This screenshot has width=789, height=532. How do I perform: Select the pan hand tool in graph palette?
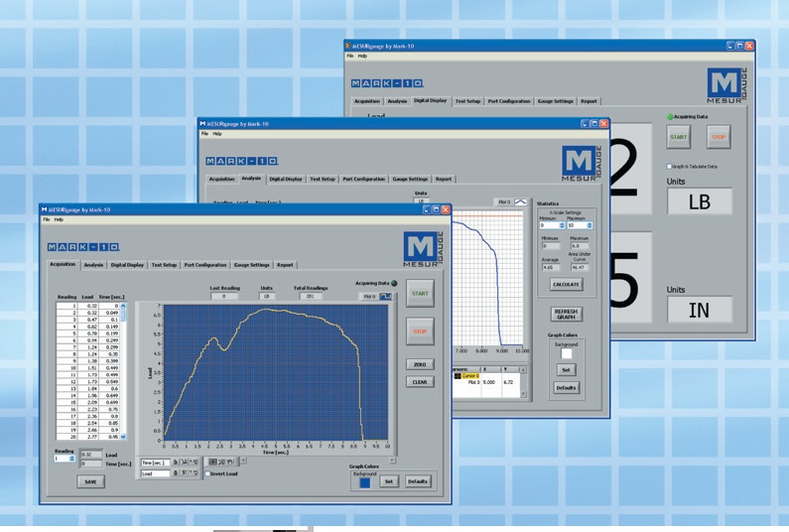pyautogui.click(x=230, y=463)
